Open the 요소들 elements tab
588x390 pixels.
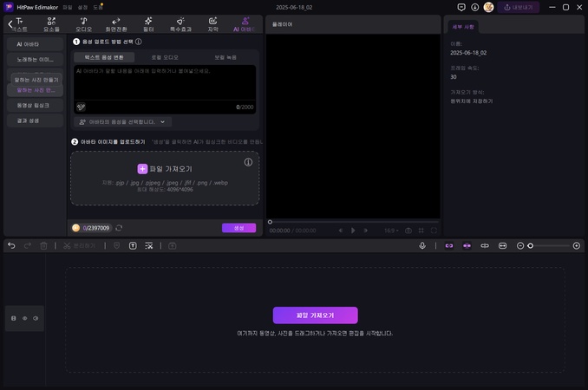click(51, 24)
